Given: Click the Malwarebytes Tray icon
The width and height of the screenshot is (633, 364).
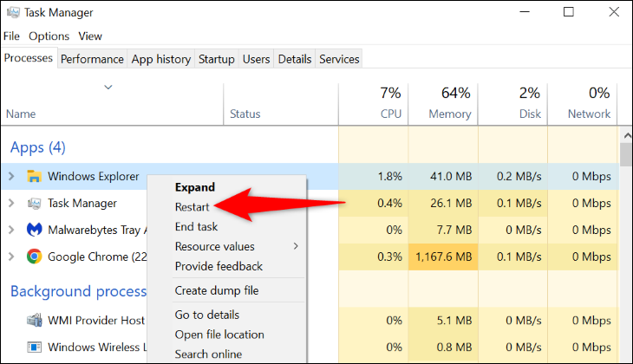Looking at the screenshot, I should tap(34, 230).
